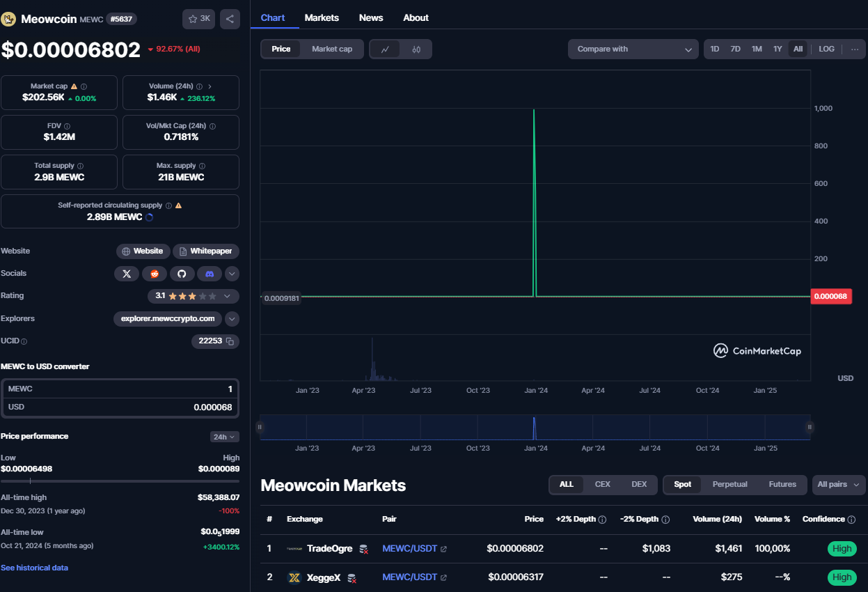Click left handle of chart range slider
The width and height of the screenshot is (868, 592).
point(260,427)
